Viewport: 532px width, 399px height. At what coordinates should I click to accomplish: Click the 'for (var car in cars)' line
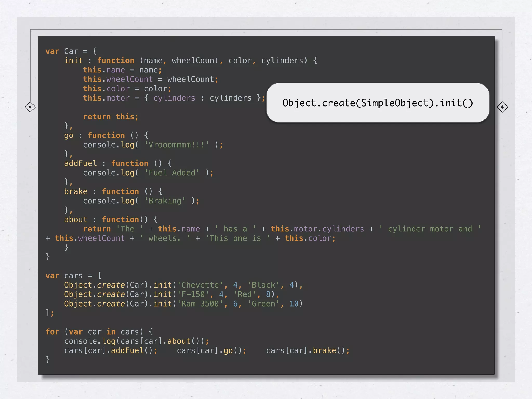click(x=99, y=332)
